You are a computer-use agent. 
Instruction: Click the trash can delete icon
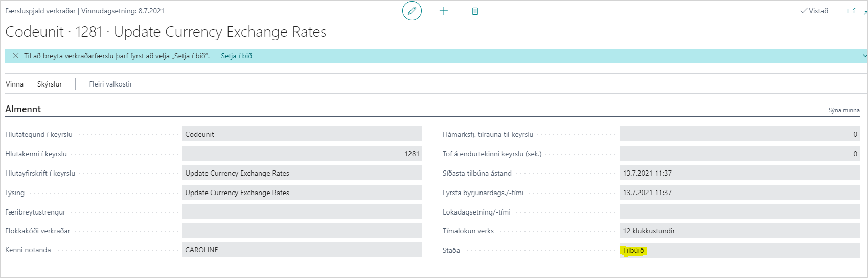click(x=475, y=11)
